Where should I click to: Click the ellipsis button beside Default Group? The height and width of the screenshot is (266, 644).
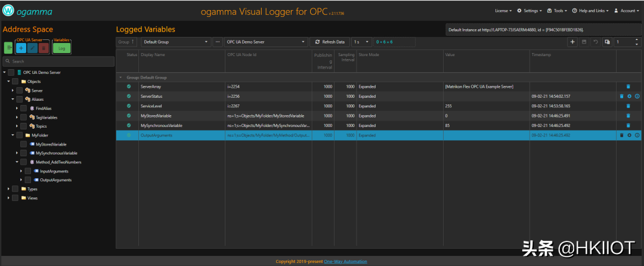[x=218, y=42]
